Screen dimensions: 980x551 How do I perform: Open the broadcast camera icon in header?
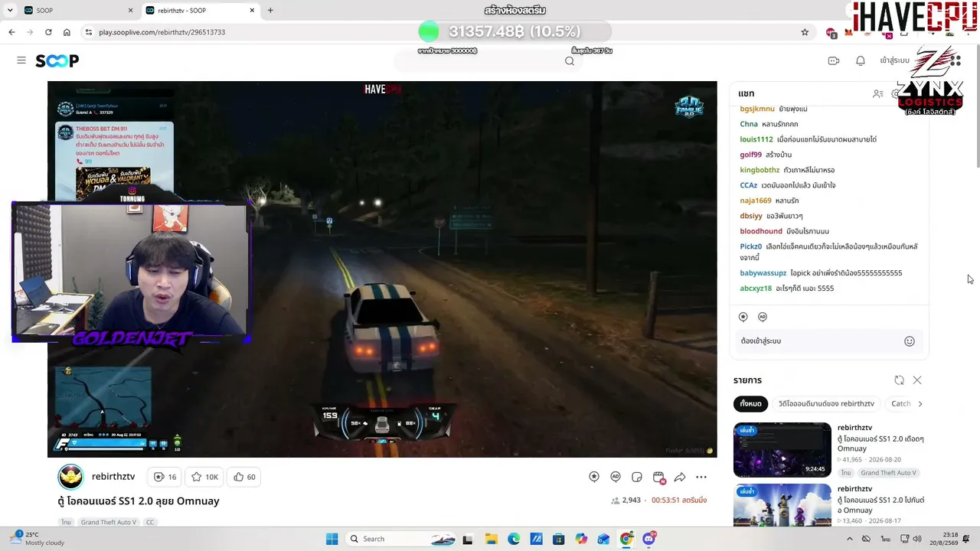coord(834,60)
